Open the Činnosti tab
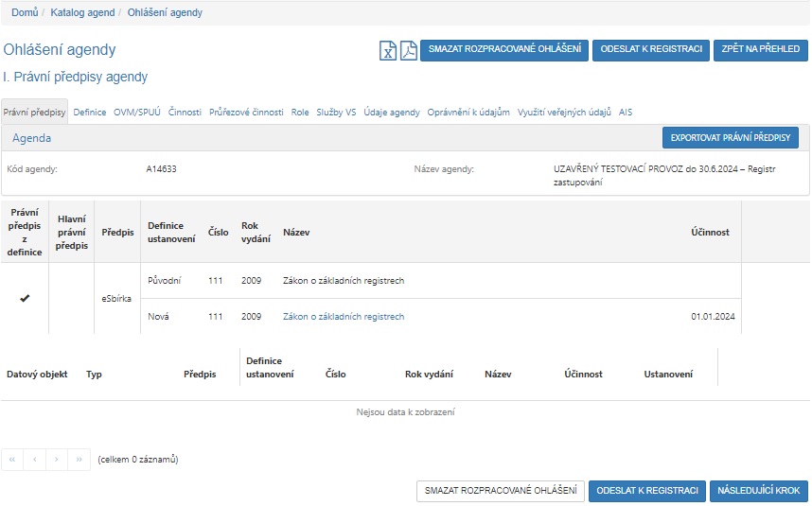The height and width of the screenshot is (506, 812). pyautogui.click(x=185, y=112)
